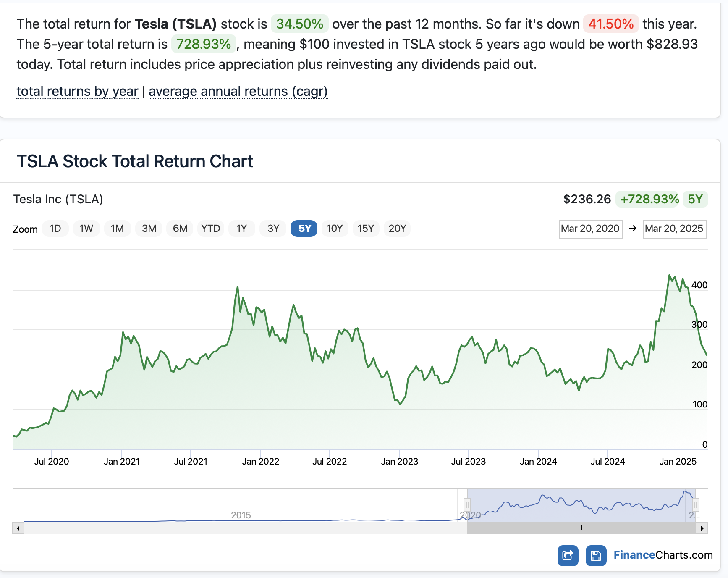Click the start date field Mar 20, 2020
The image size is (728, 578).
[591, 229]
